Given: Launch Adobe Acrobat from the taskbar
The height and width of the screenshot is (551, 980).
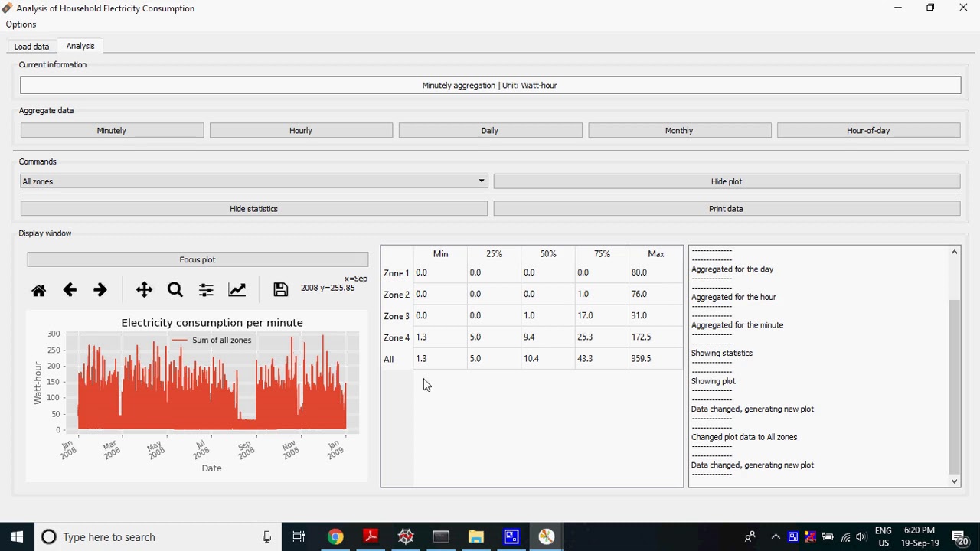Looking at the screenshot, I should point(371,536).
